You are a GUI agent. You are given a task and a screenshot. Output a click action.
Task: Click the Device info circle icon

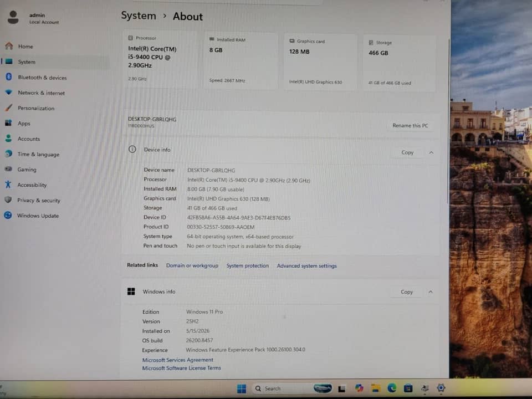click(132, 149)
